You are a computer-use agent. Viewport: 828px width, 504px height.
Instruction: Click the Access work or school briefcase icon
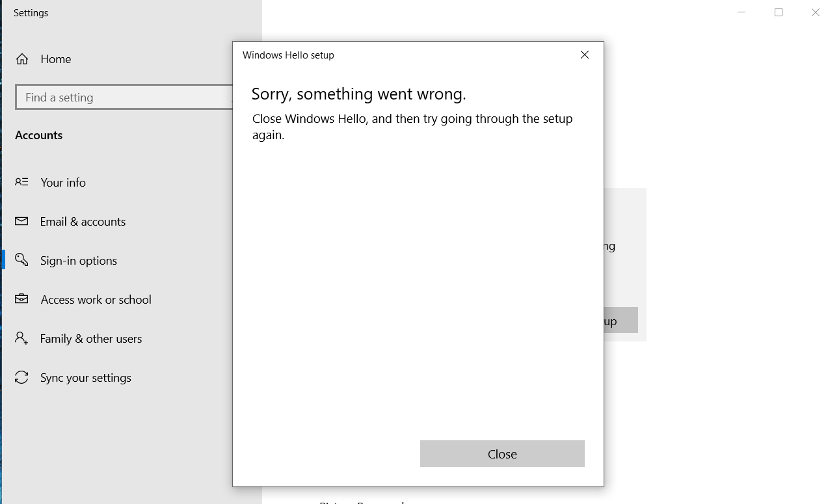(21, 299)
